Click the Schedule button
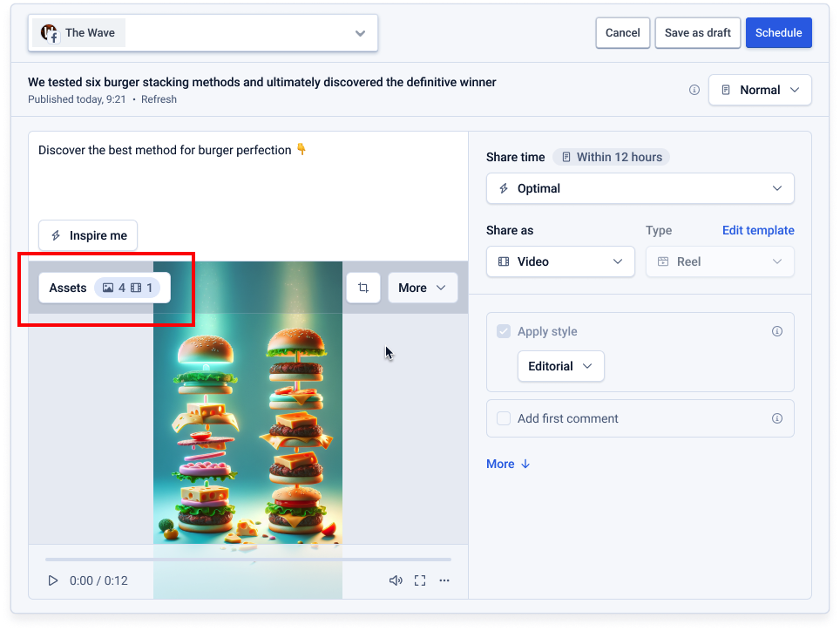This screenshot has width=840, height=631. point(778,33)
